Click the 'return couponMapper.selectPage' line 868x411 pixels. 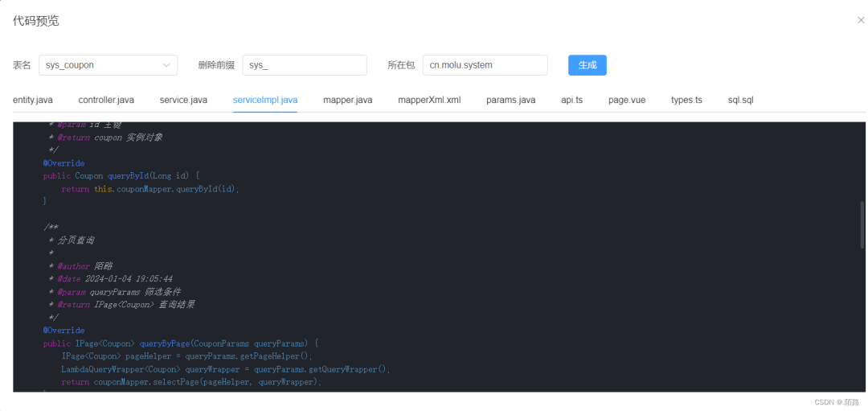191,381
